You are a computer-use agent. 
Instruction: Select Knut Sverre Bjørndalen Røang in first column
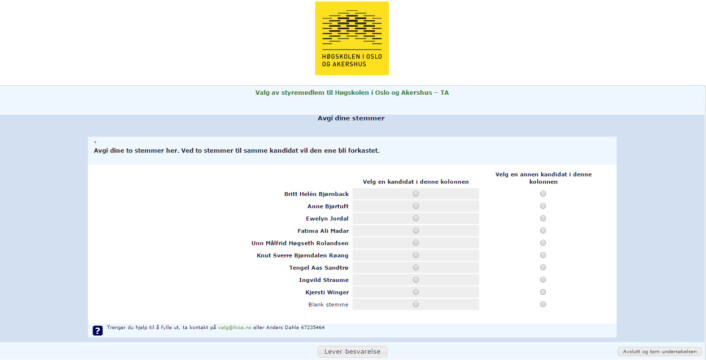(x=416, y=255)
